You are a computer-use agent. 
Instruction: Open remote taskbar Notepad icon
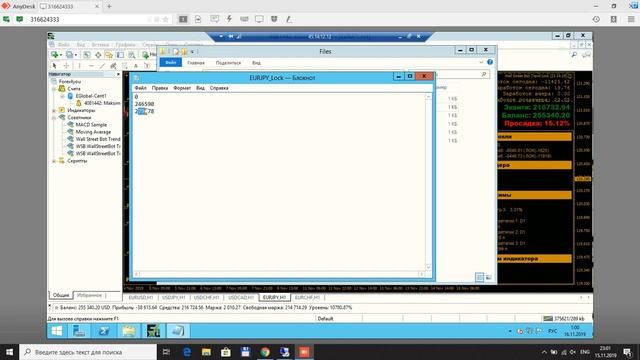(178, 331)
